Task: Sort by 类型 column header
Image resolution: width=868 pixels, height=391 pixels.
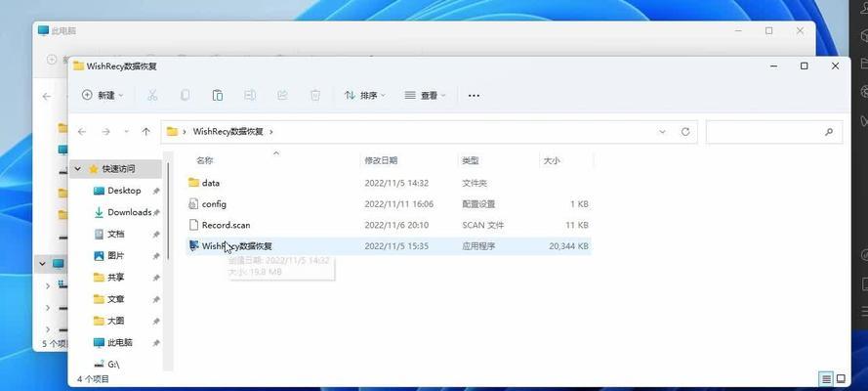Action: [470, 160]
